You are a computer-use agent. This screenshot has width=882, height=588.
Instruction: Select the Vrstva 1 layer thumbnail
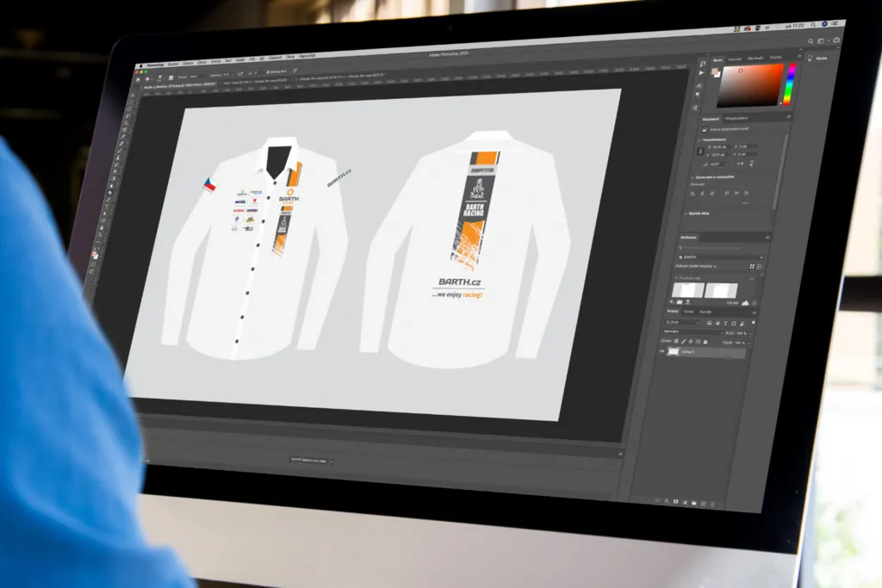pyautogui.click(x=674, y=352)
